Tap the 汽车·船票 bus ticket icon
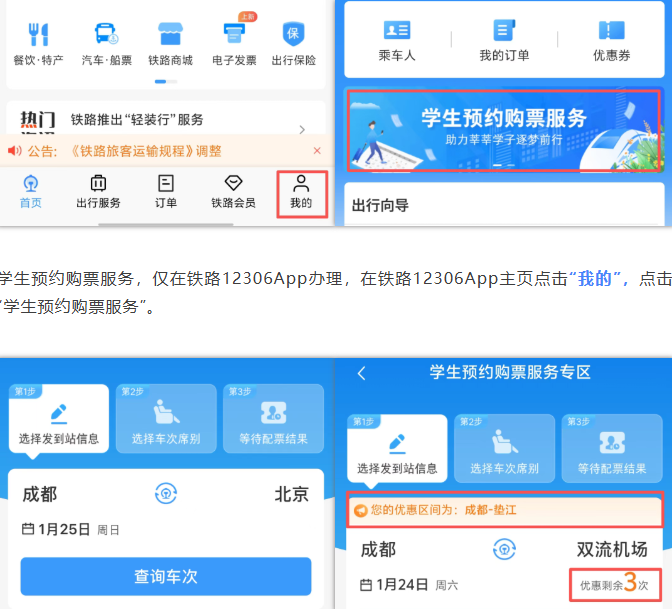The height and width of the screenshot is (609, 672). point(106,34)
